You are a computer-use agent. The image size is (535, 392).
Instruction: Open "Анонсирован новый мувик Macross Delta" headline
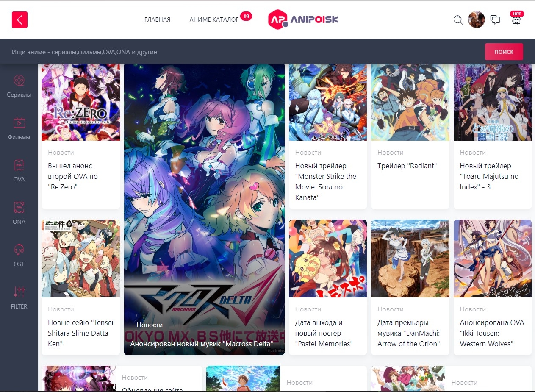[x=201, y=344]
